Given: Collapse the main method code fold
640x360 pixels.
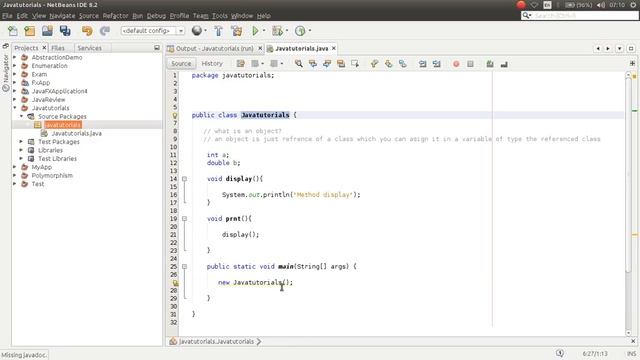Looking at the screenshot, I should (184, 267).
